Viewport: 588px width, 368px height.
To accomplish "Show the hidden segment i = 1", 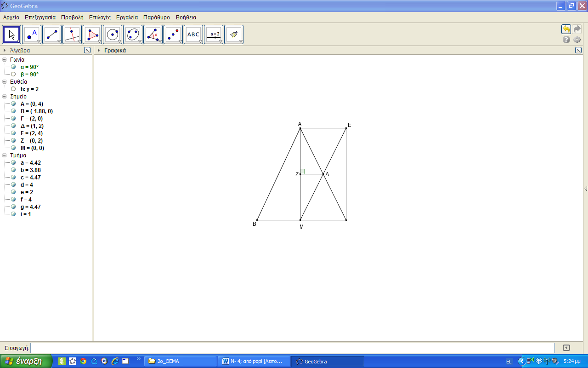I will pos(13,214).
